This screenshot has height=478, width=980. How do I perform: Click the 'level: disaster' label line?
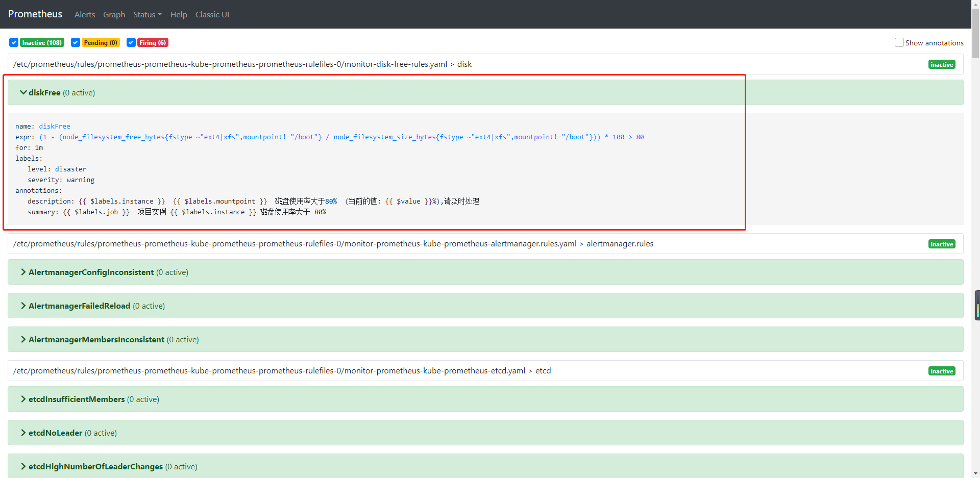57,169
